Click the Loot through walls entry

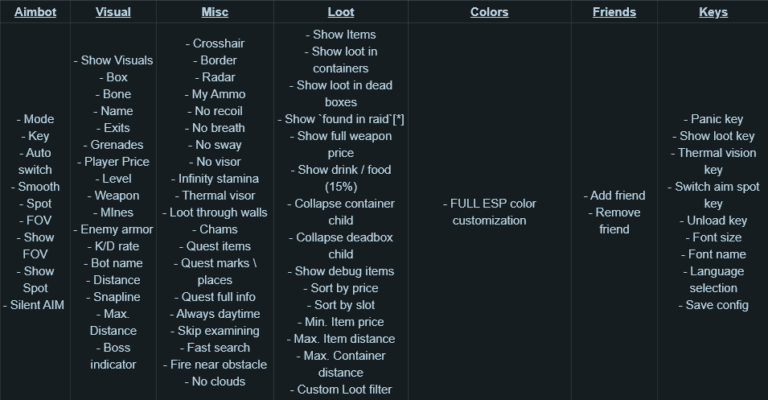point(216,212)
